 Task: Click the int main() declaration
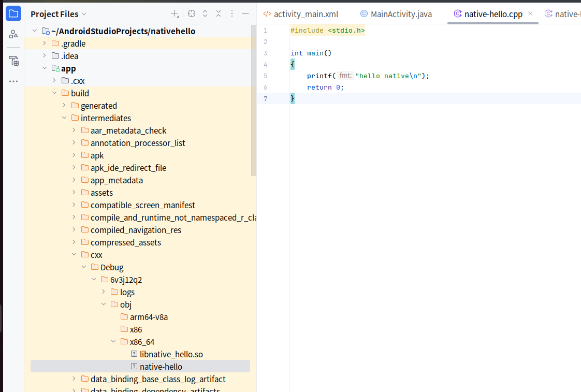click(x=311, y=53)
